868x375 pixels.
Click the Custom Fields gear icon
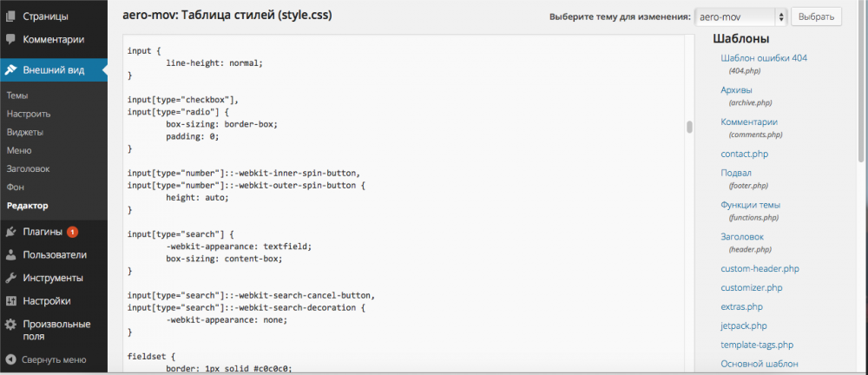click(10, 325)
